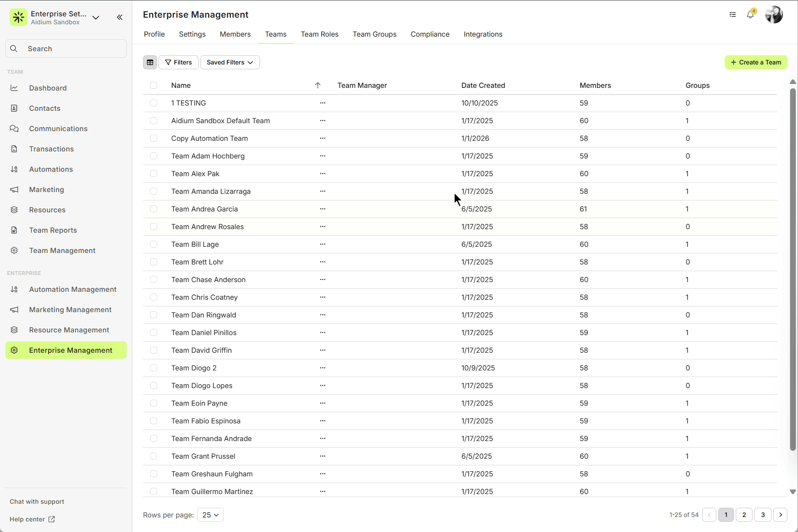The height and width of the screenshot is (532, 798).
Task: Open the notifications bell icon
Action: click(x=750, y=15)
